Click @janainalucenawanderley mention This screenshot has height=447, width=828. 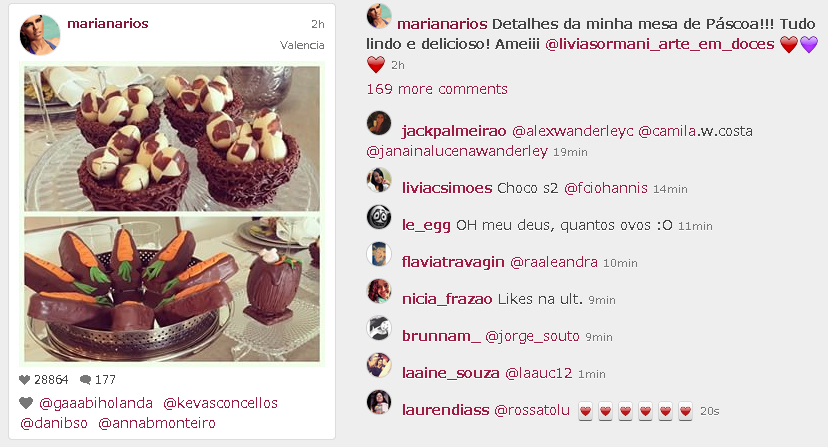tap(457, 152)
